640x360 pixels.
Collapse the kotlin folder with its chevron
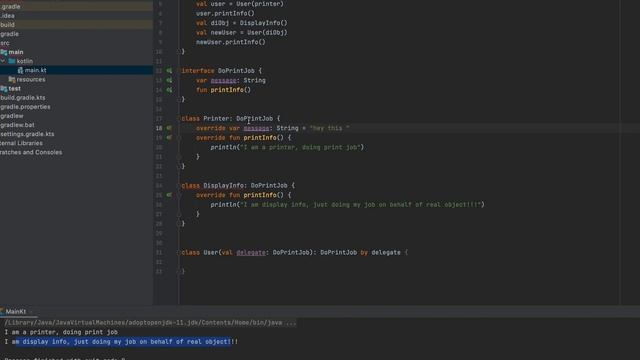tap(3, 61)
